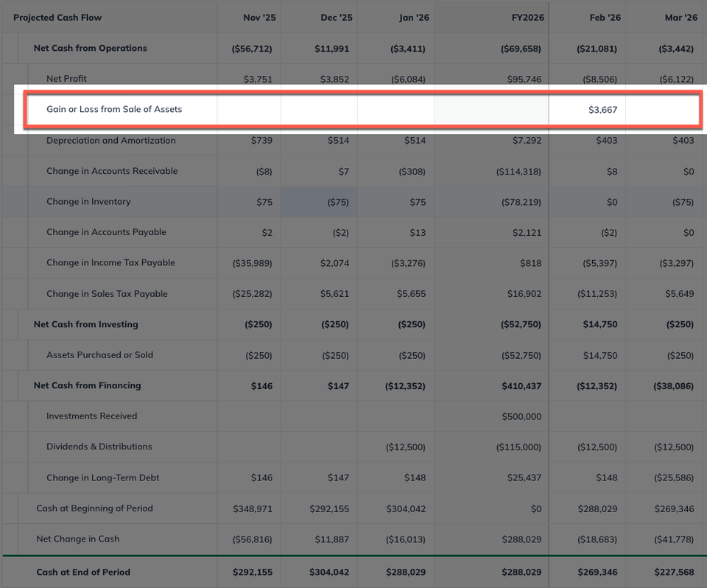Select the $95,746 FY2026 Net Profit value

(x=524, y=79)
